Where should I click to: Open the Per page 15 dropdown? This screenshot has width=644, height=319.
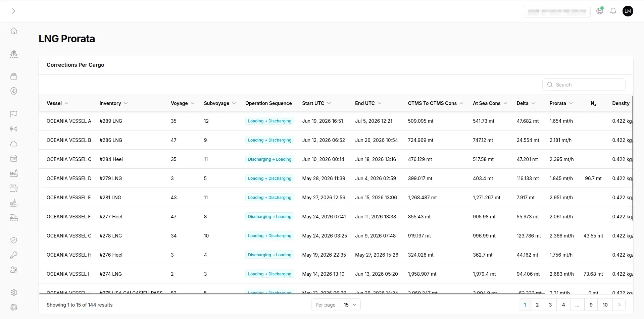pos(350,305)
